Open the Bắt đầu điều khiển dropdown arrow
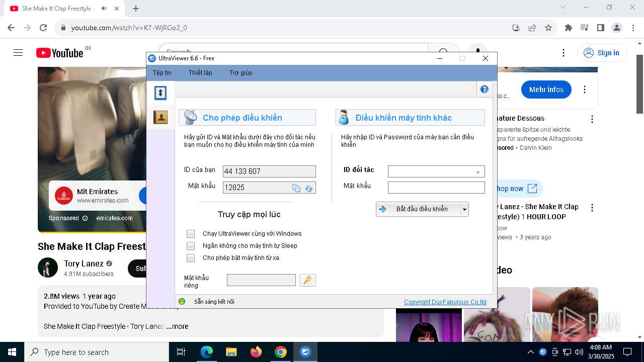The height and width of the screenshot is (362, 644). tap(465, 209)
